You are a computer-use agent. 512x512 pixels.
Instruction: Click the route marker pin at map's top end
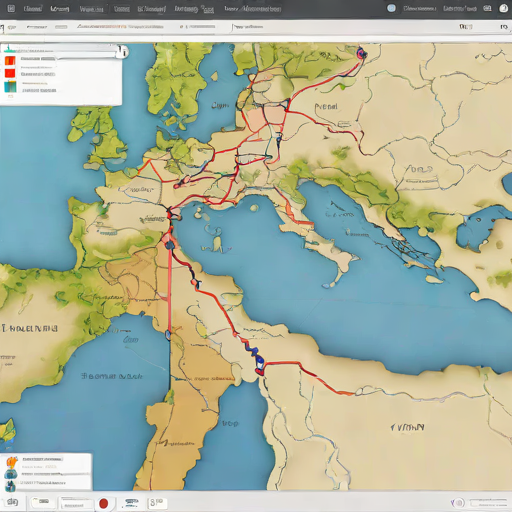[x=361, y=53]
